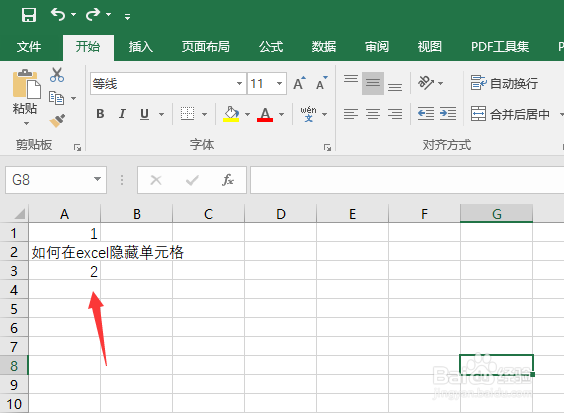Switch to the 视图 ribbon tab
The image size is (564, 413).
click(x=429, y=47)
